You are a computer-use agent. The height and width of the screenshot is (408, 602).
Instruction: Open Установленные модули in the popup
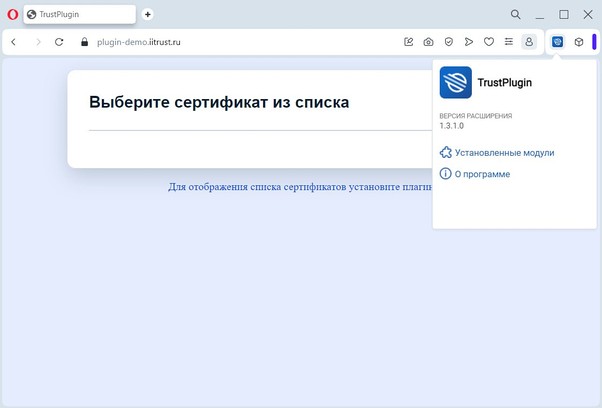pyautogui.click(x=503, y=153)
